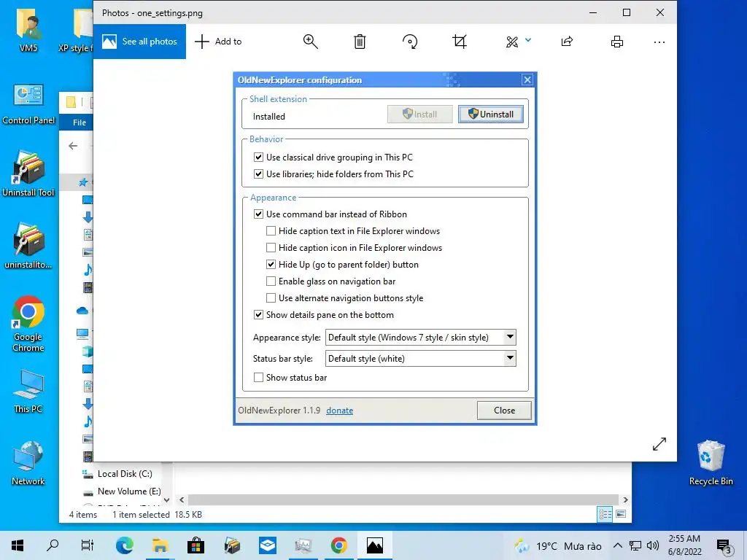Uncheck Hide Up (go to parent folder) button
This screenshot has height=560, width=747.
click(x=271, y=264)
